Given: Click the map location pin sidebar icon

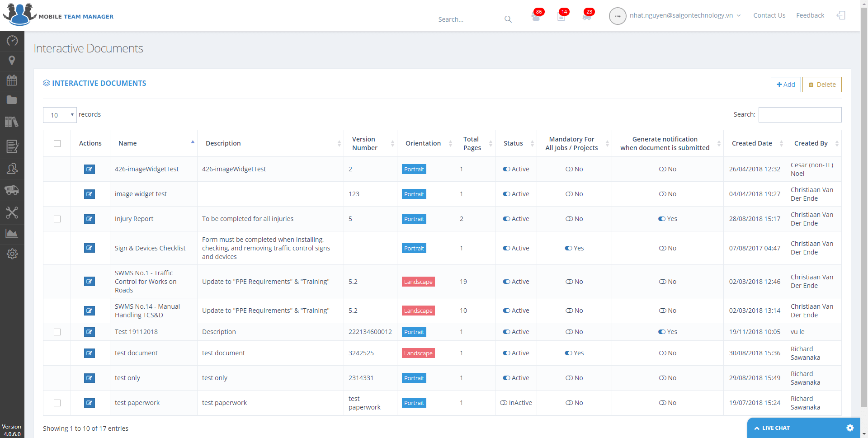Looking at the screenshot, I should 12,61.
